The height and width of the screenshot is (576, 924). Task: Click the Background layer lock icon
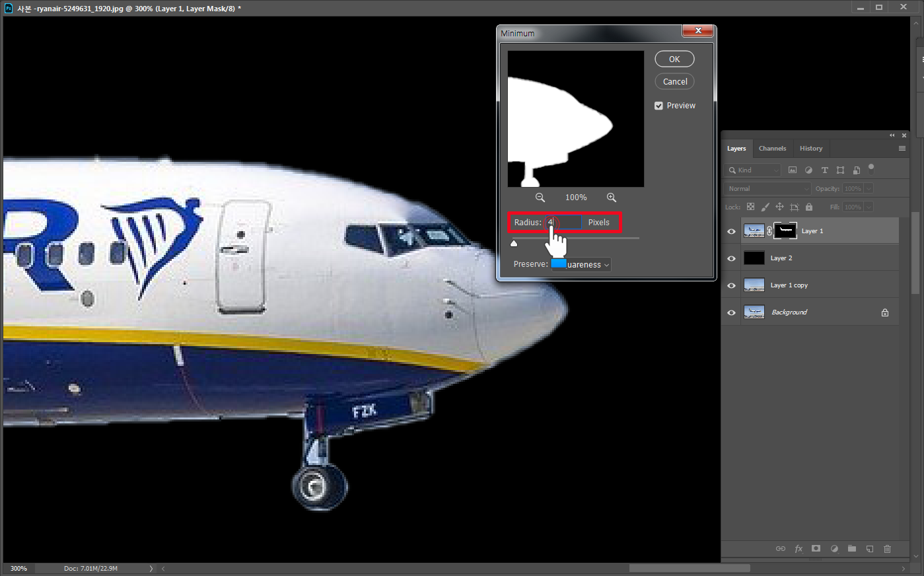pyautogui.click(x=885, y=312)
